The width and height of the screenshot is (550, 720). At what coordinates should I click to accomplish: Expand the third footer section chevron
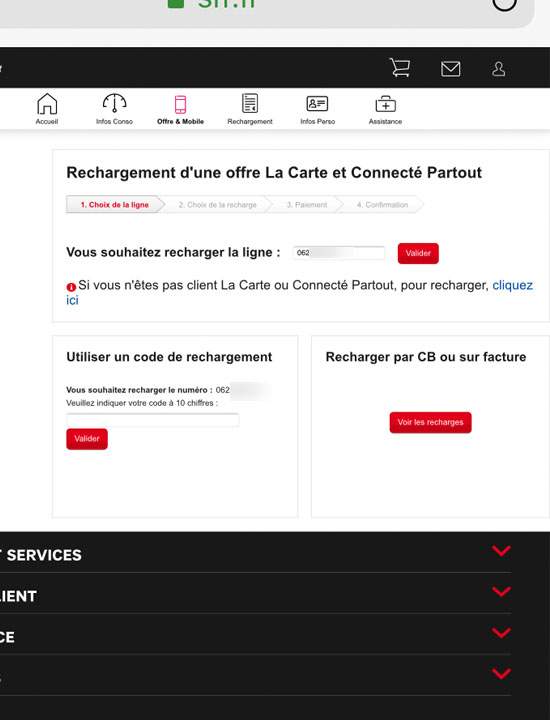click(x=501, y=633)
